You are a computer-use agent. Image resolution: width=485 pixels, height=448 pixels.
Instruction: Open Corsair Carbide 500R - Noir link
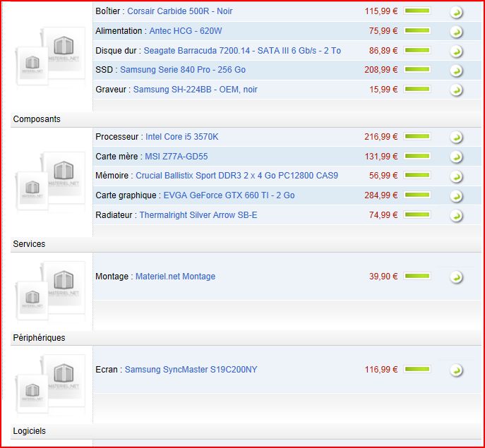pos(180,11)
